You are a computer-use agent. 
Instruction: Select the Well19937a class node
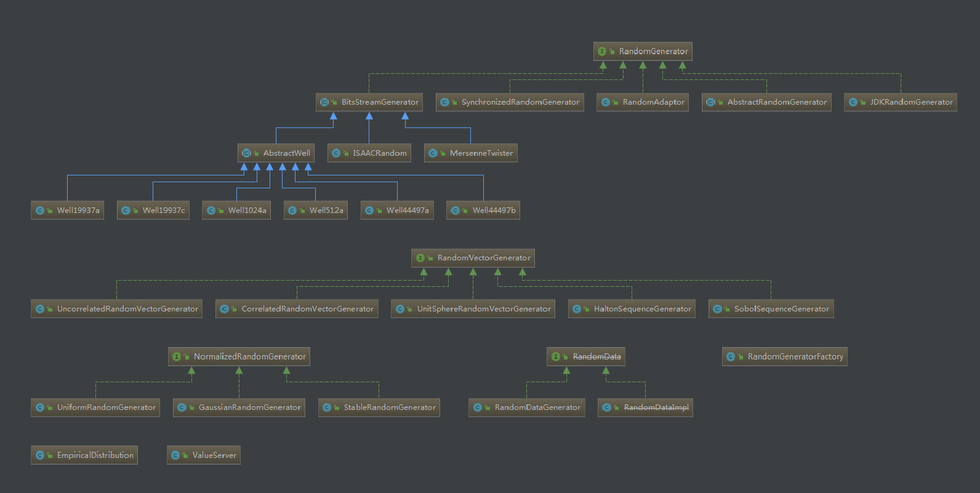click(67, 210)
